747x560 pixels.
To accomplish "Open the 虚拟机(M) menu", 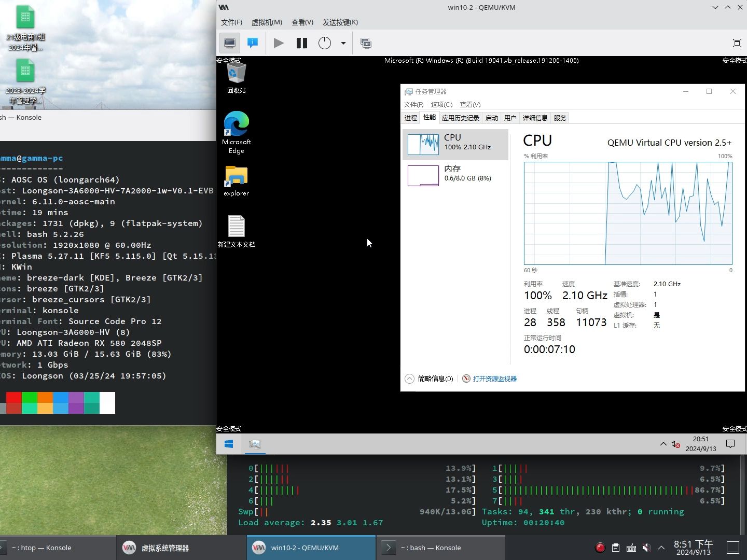I will [267, 22].
